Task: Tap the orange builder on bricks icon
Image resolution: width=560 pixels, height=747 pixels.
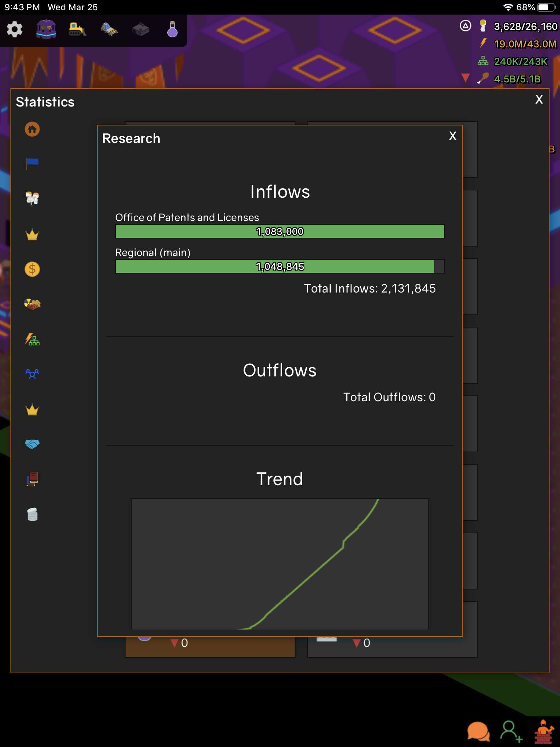Action: (544, 732)
